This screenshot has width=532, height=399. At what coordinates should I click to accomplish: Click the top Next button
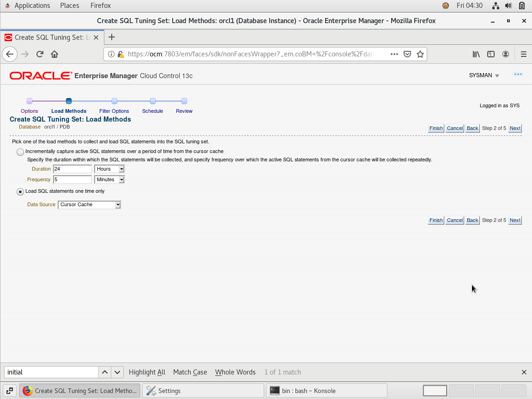coord(515,129)
